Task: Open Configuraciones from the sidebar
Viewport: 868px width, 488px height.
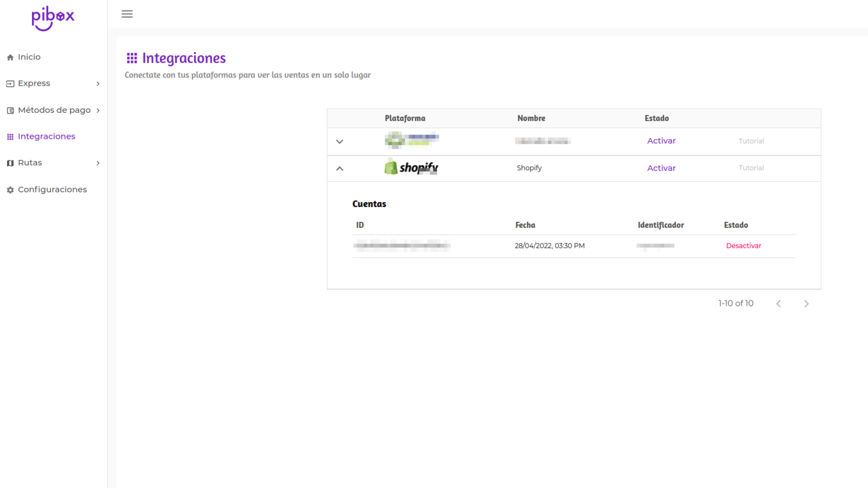Action: pyautogui.click(x=52, y=190)
